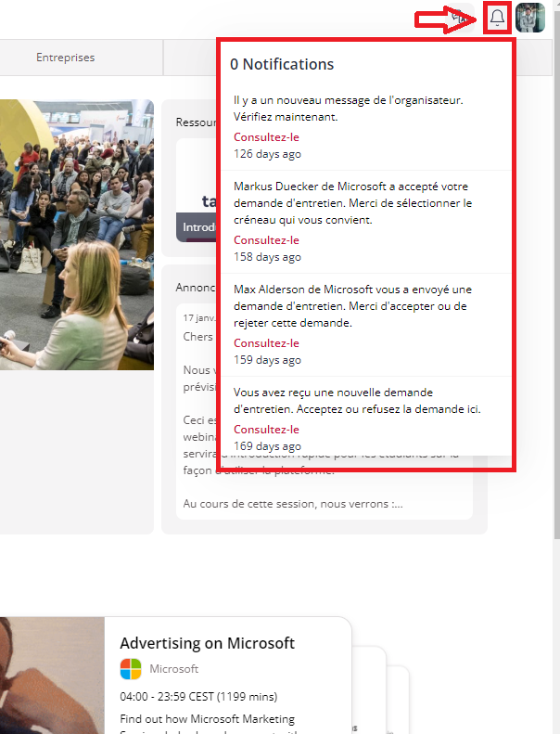
Task: Open Consultez-le link for Max Alderson notification
Action: [x=266, y=343]
